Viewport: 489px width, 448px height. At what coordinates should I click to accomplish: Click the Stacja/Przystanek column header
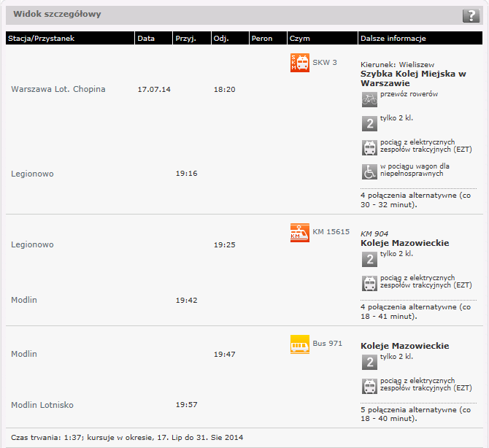70,38
